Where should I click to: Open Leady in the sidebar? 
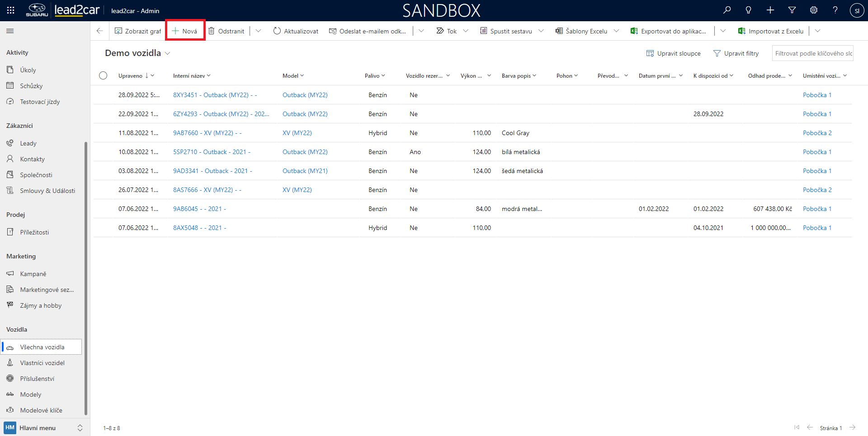[x=28, y=143]
